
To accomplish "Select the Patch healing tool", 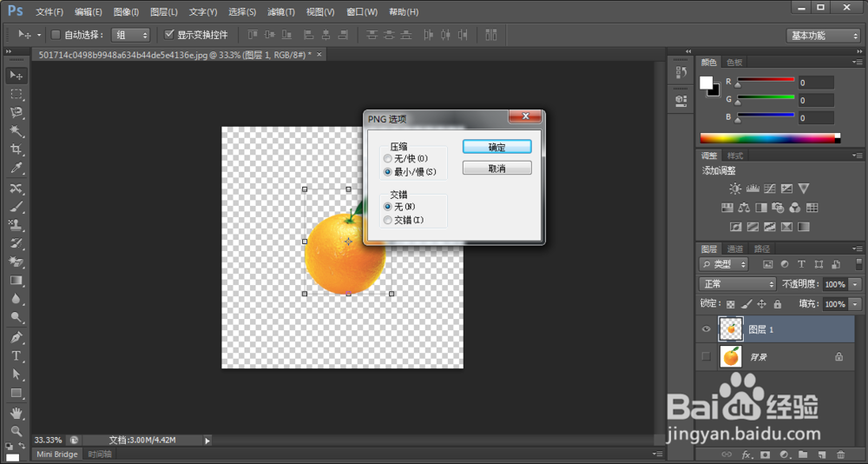I will coord(16,189).
